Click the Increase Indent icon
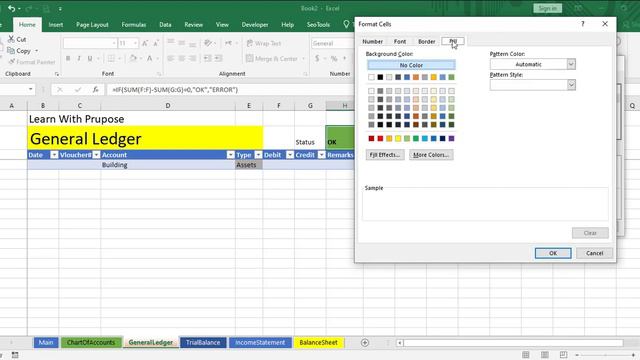The height and width of the screenshot is (360, 640). [x=219, y=58]
